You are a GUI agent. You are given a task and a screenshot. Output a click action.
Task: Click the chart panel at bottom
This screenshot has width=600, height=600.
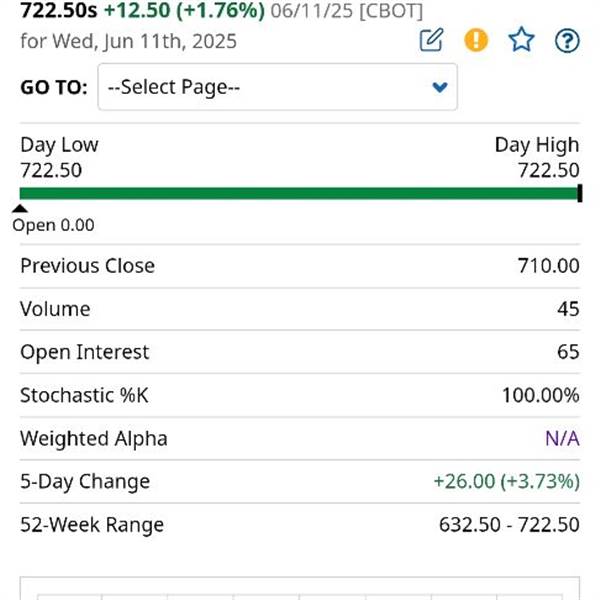coord(300,588)
